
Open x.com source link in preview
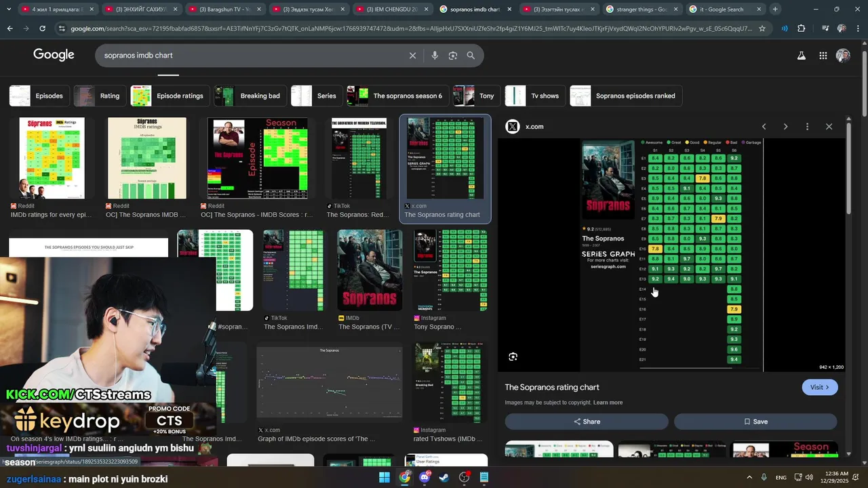pos(525,127)
